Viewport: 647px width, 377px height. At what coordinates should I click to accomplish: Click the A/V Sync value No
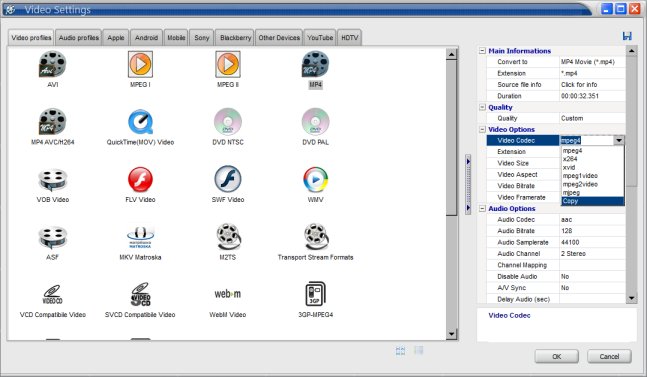565,288
